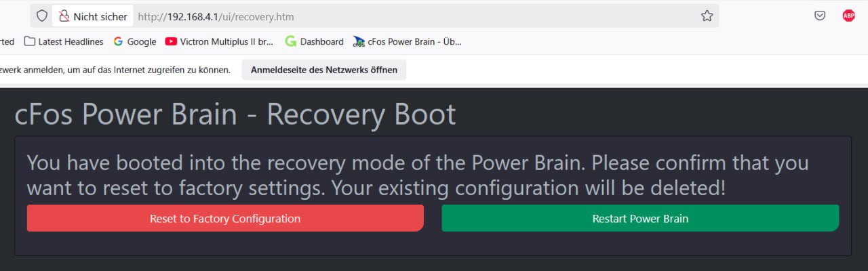Open the Adblock Plus extension icon
868x271 pixels.
pyautogui.click(x=848, y=16)
